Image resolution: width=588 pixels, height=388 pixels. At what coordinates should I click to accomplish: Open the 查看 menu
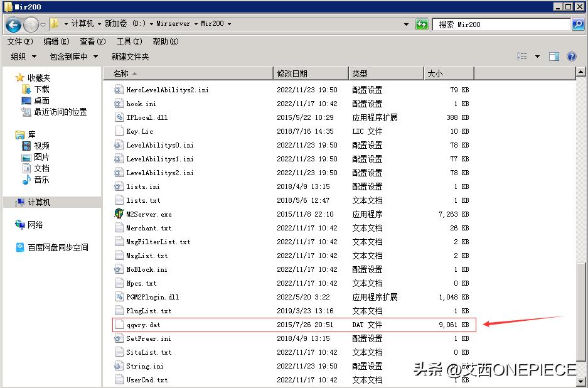click(92, 42)
